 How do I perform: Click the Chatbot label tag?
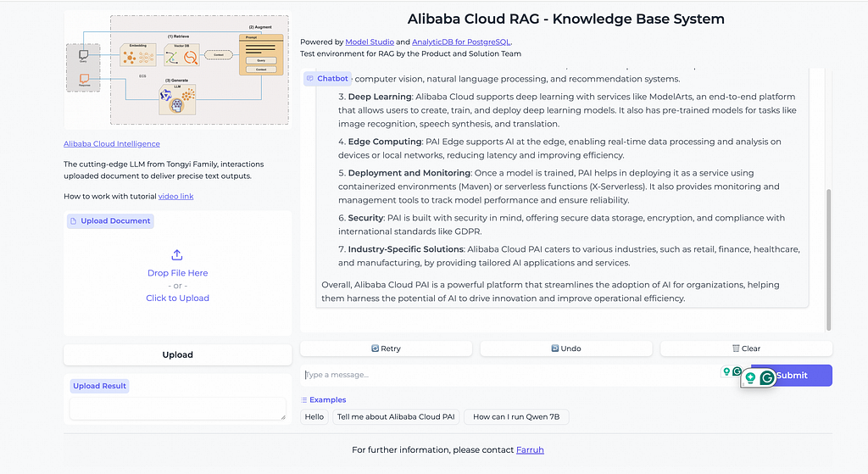pos(327,79)
